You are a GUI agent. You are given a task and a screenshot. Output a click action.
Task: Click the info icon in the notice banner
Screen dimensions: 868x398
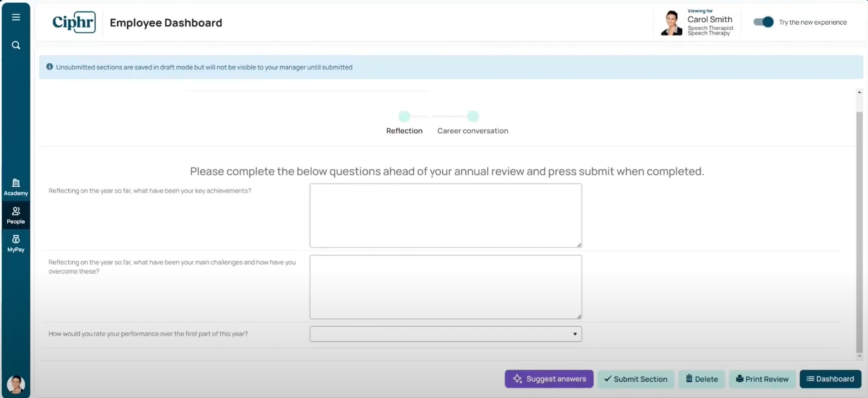click(x=49, y=67)
